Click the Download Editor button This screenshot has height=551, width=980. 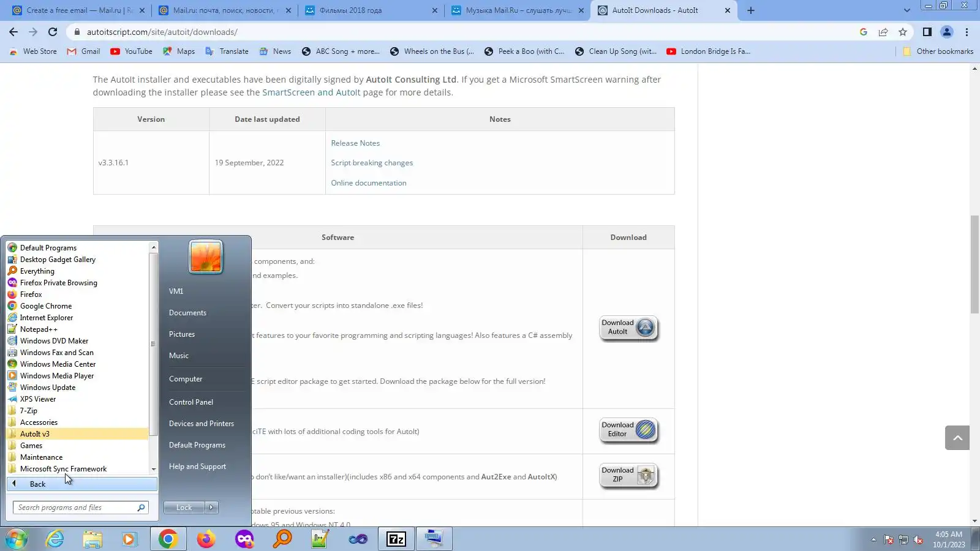[628, 430]
